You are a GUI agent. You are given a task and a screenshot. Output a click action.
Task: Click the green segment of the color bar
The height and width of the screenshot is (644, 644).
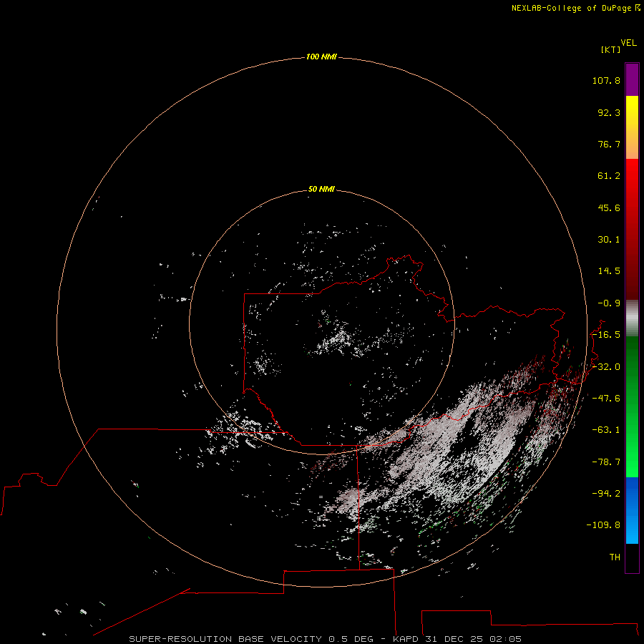coord(632,406)
